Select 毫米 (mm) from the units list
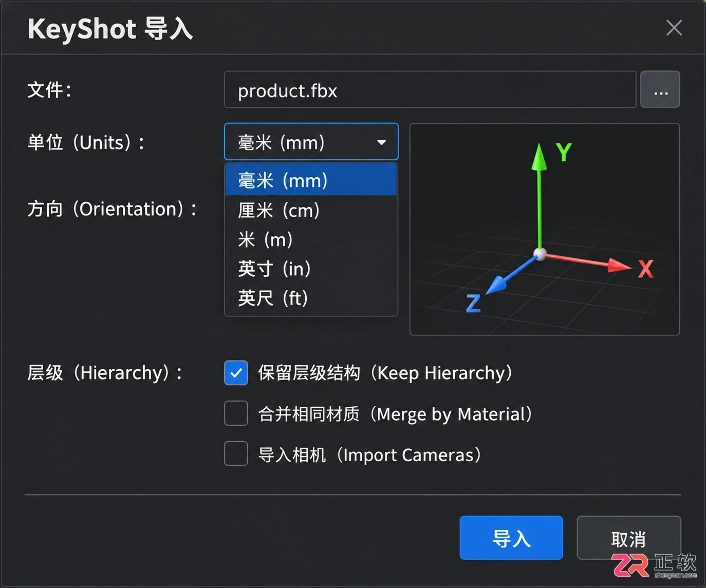This screenshot has width=706, height=588. (x=311, y=180)
